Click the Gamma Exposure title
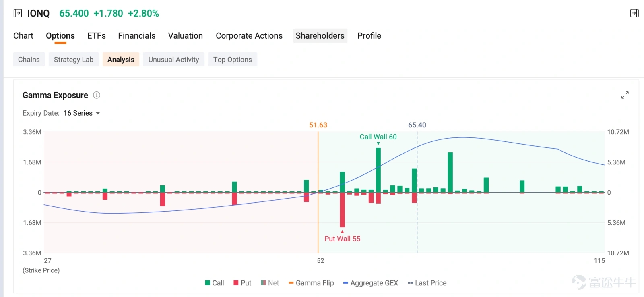 pyautogui.click(x=55, y=95)
